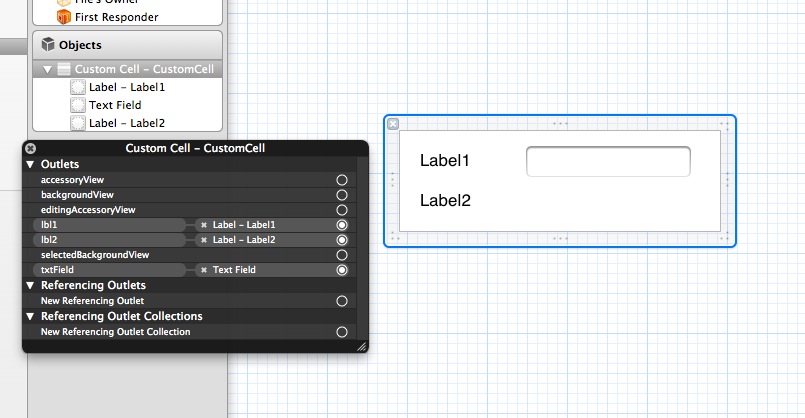Select the Text Field row in outline

tap(115, 105)
